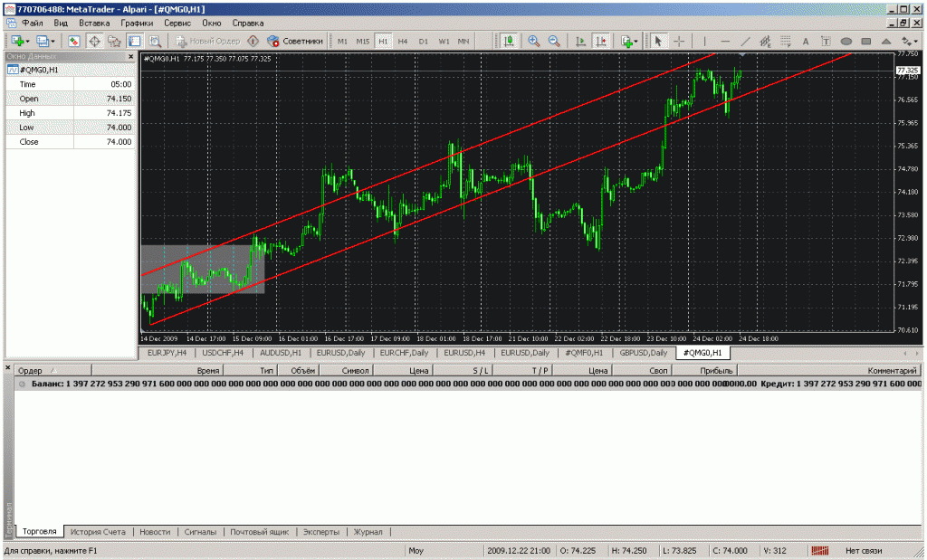Viewport: 927px width, 560px height.
Task: Open the Arrows objects dropdown
Action: pyautogui.click(x=916, y=42)
